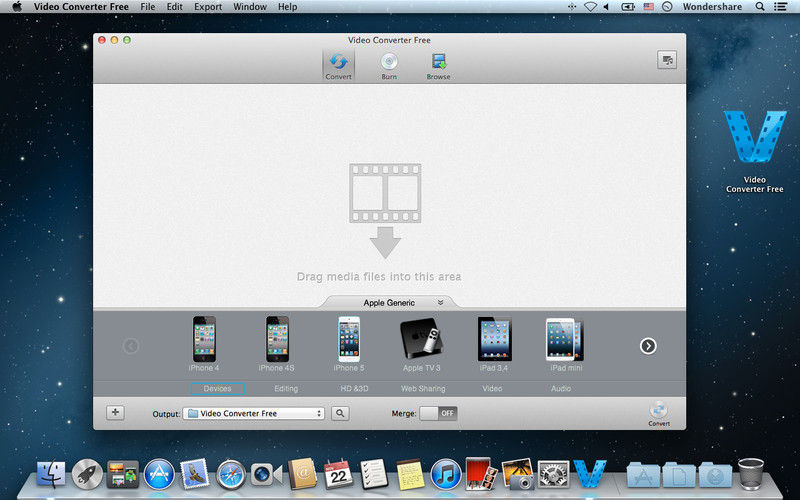Choose the iPhone 4S device preset
Image resolution: width=800 pixels, height=500 pixels.
[x=277, y=344]
